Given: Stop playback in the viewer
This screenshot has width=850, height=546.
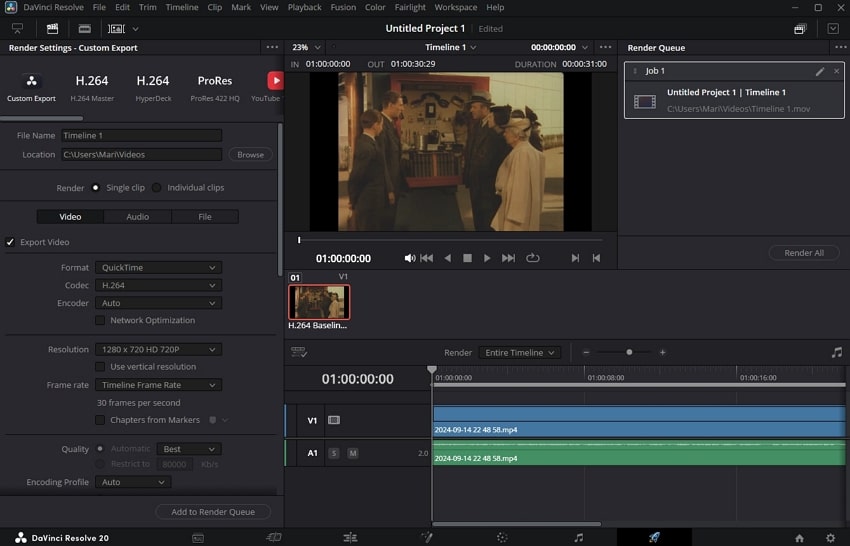Looking at the screenshot, I should [x=467, y=258].
